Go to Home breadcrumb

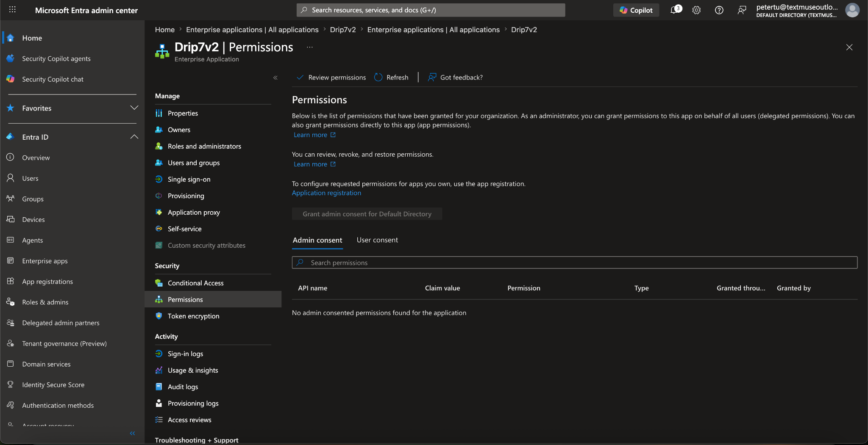click(165, 30)
